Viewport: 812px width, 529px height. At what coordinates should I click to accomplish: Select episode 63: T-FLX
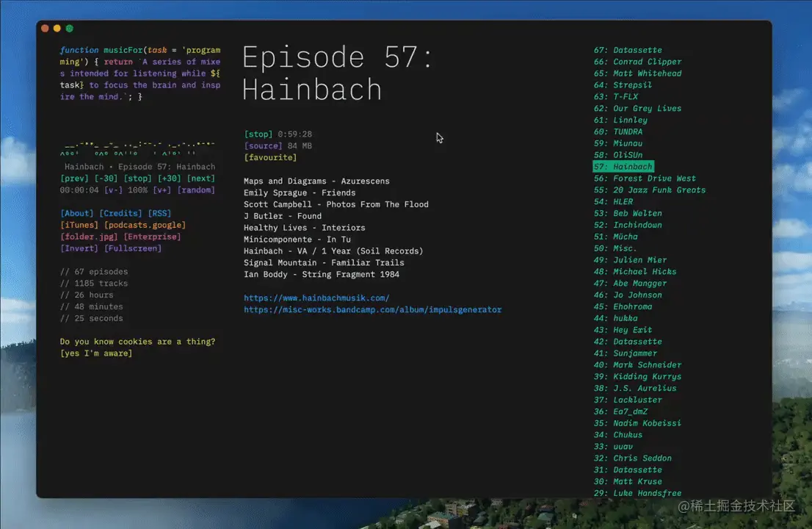(x=616, y=97)
